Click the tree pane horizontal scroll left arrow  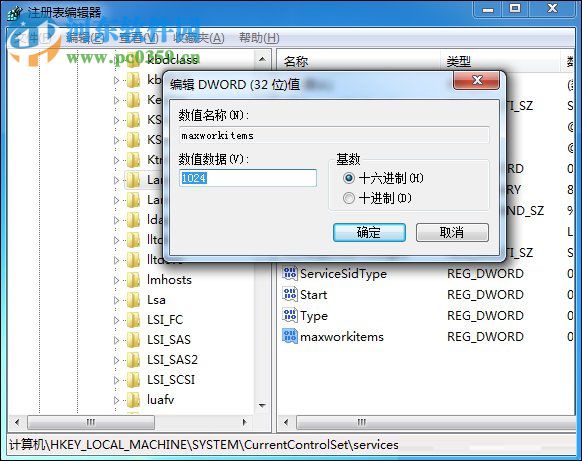coord(17,422)
